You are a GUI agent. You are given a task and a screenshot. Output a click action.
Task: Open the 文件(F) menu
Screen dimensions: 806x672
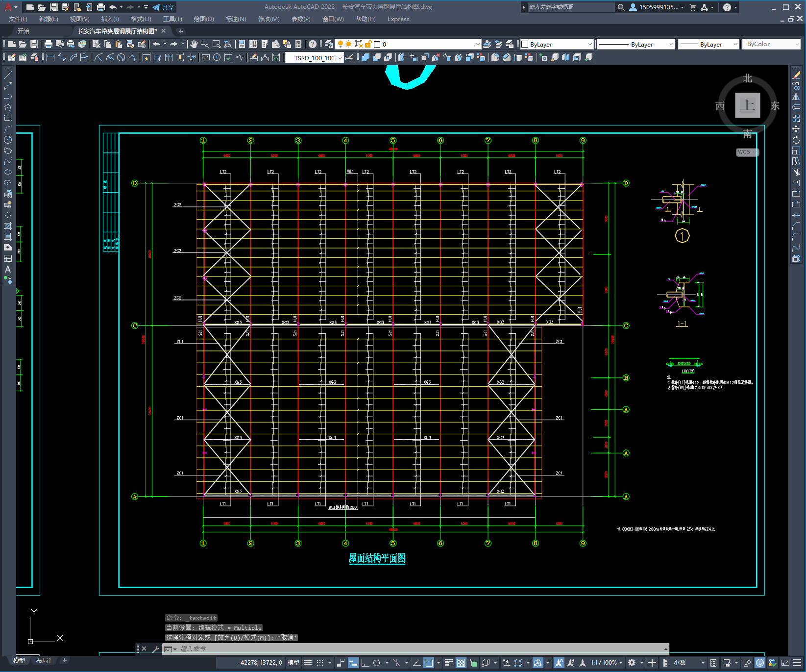click(18, 19)
